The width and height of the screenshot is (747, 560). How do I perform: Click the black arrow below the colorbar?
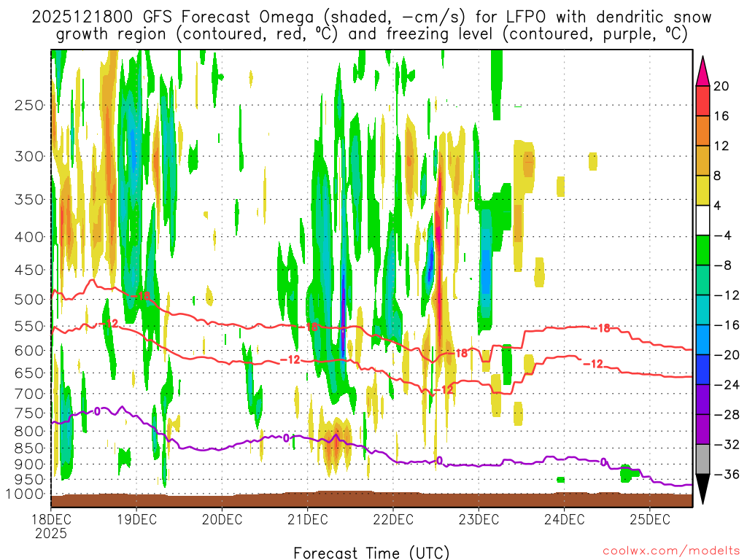click(x=703, y=489)
